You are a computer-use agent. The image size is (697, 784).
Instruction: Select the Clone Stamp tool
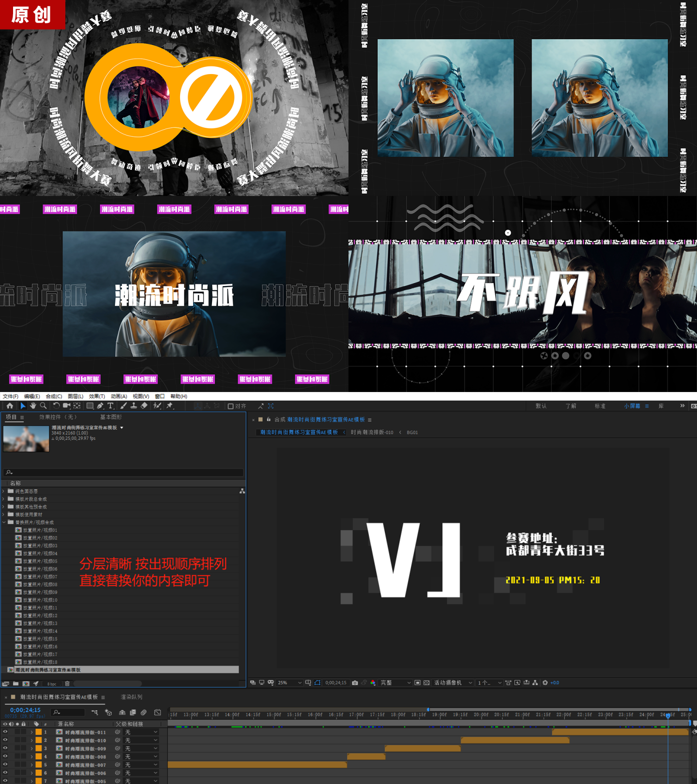coord(134,406)
